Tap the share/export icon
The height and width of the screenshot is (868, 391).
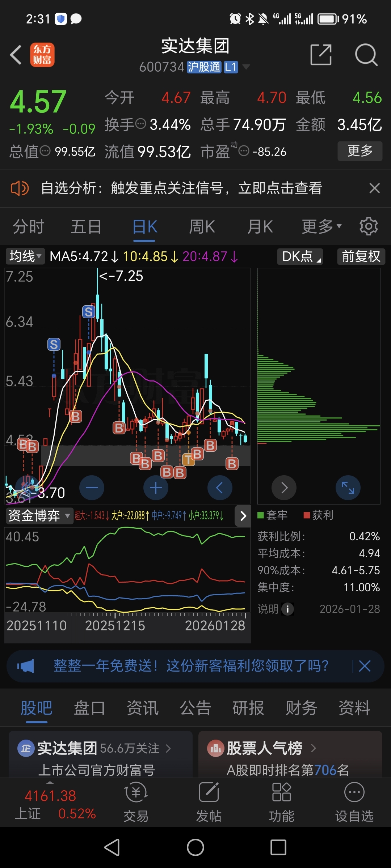point(321,55)
